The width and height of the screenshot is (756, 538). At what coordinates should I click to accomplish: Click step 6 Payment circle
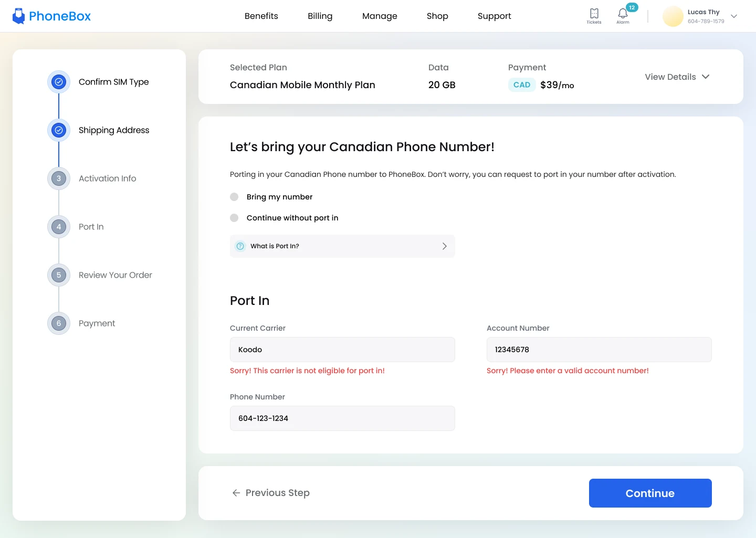59,323
